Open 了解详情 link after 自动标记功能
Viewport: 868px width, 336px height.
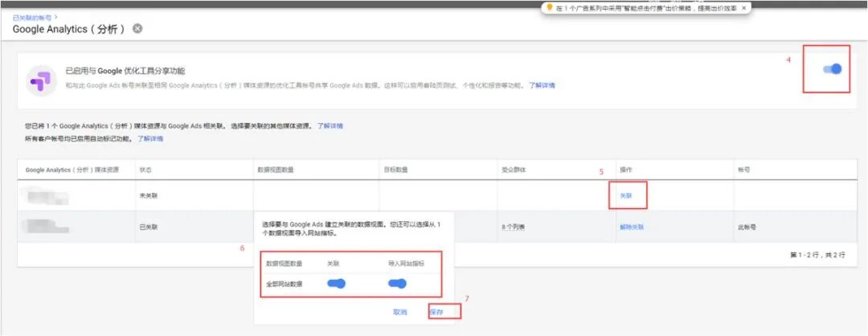[x=150, y=139]
